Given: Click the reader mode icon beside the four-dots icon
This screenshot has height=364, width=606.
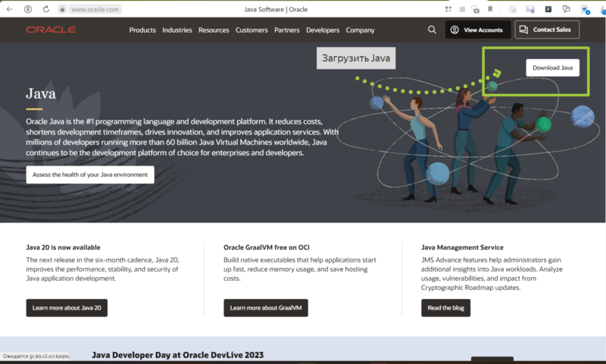Looking at the screenshot, I should pos(462,9).
